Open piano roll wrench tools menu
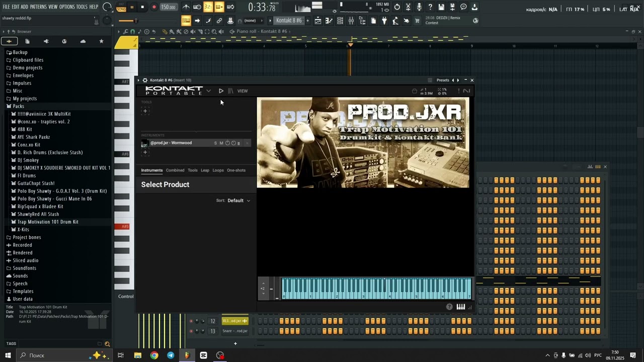Viewport: 644px width, 362px height. 126,32
